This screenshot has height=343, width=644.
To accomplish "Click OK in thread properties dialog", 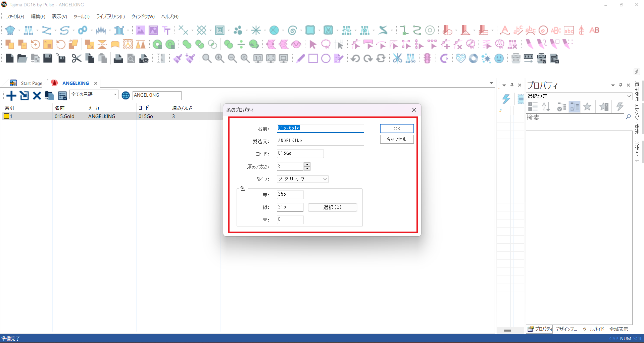I will click(x=397, y=129).
